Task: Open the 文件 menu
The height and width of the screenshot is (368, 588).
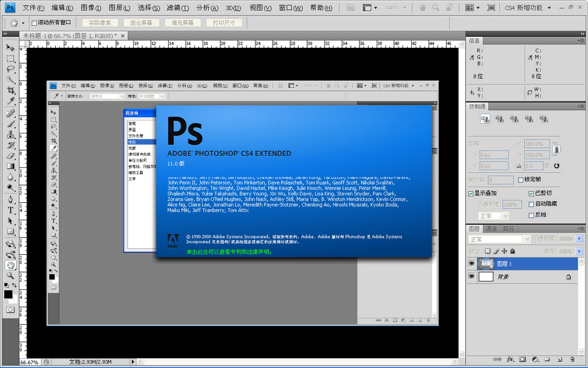Action: click(33, 7)
